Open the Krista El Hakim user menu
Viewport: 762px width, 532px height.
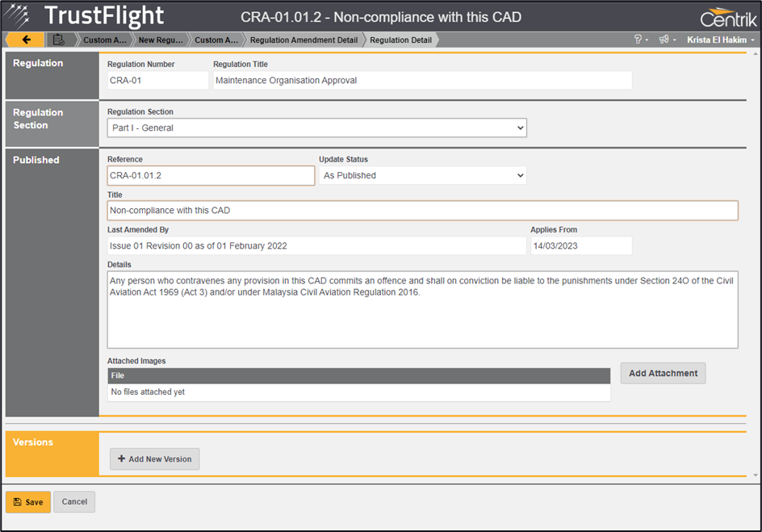click(720, 40)
